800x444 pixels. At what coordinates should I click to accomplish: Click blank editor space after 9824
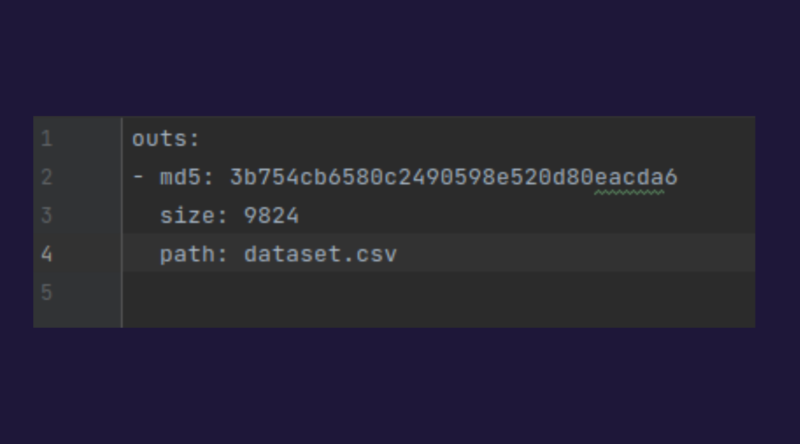click(527, 215)
